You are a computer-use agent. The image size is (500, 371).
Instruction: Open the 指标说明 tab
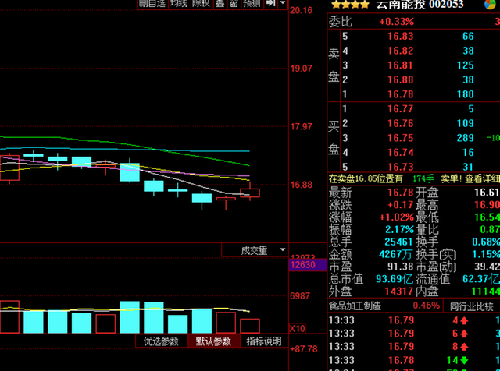(264, 341)
